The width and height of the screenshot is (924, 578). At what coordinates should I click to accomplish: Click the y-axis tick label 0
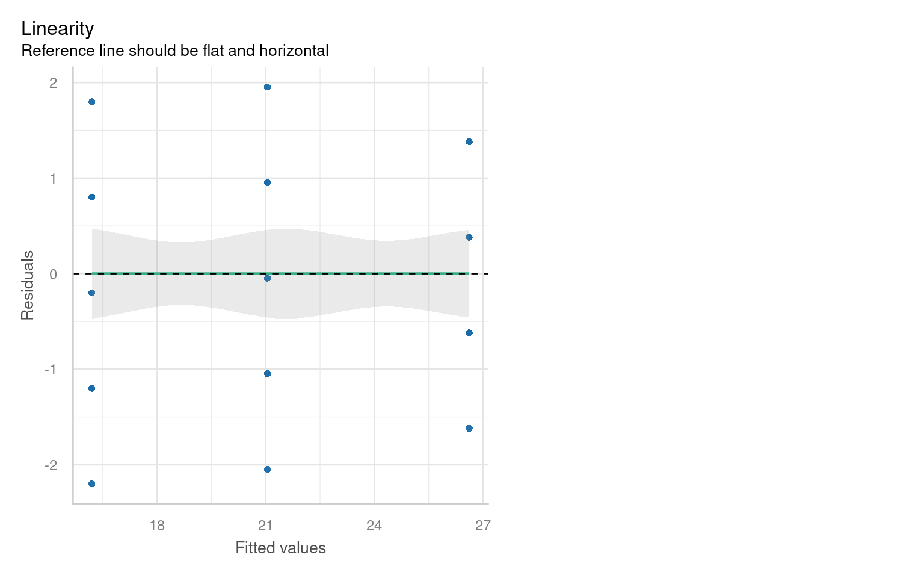point(54,275)
